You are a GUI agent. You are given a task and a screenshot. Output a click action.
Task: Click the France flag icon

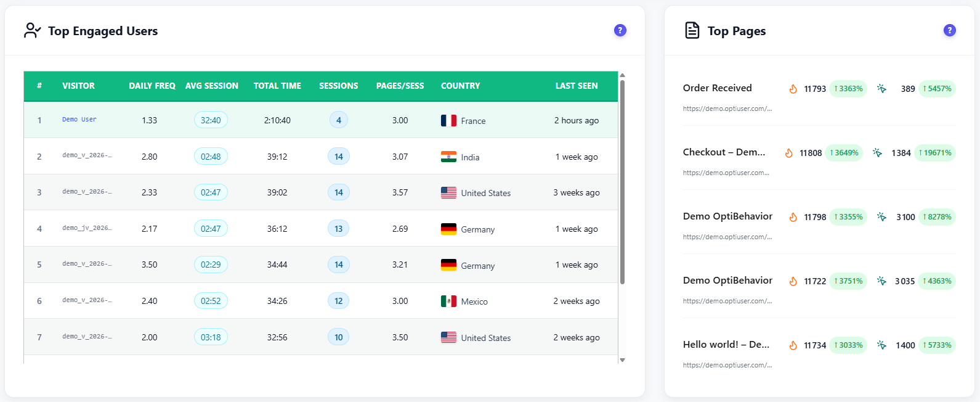coord(448,121)
